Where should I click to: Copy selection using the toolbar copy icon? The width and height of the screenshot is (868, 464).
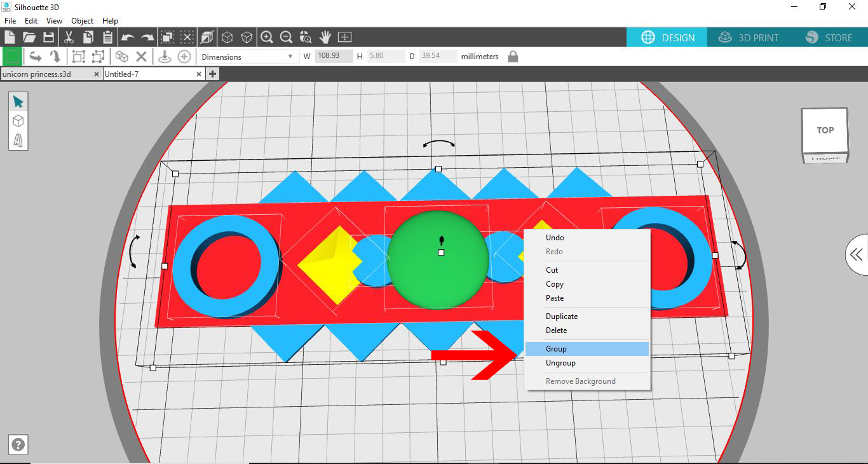coord(88,37)
